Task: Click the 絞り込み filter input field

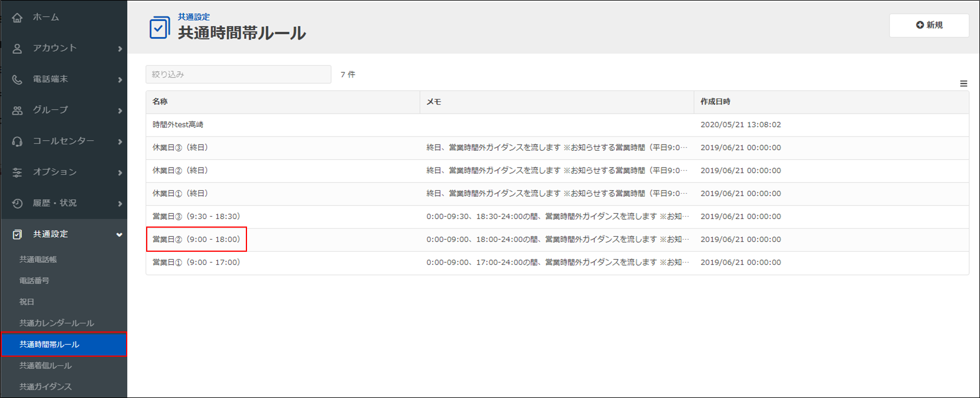Action: (238, 75)
